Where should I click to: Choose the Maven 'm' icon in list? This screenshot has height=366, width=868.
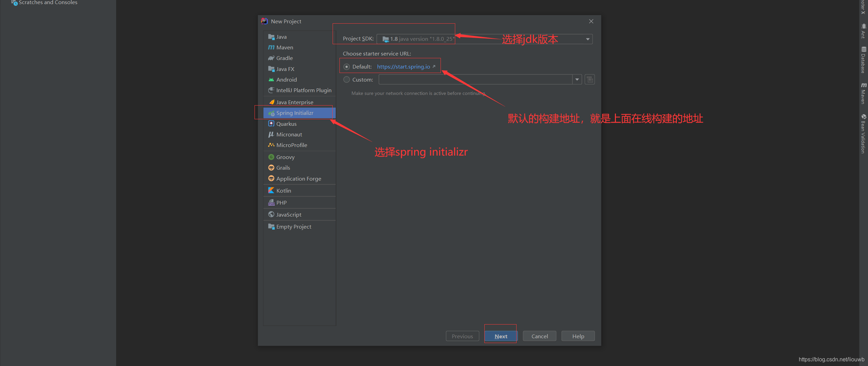tap(271, 47)
